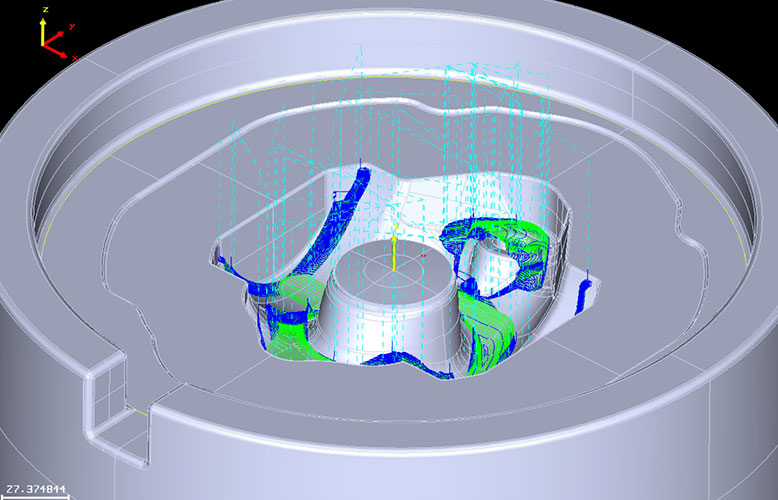Click the yellow Z axis arrow of triad
778x500 pixels.
pos(42,30)
